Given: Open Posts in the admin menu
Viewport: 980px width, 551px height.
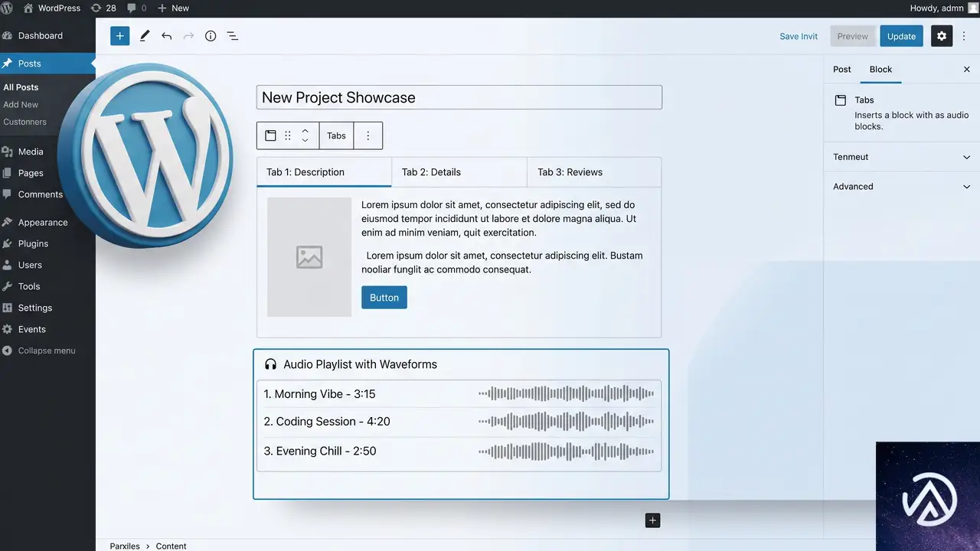Looking at the screenshot, I should [x=47, y=64].
